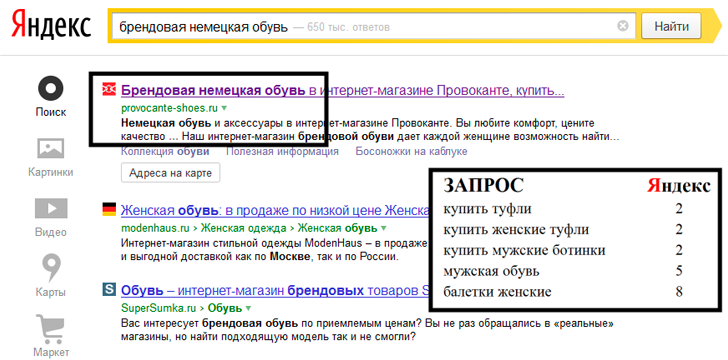Click the snippet text Вас интересует брендовая обувь
Image resolution: width=728 pixels, height=360 pixels.
(209, 323)
